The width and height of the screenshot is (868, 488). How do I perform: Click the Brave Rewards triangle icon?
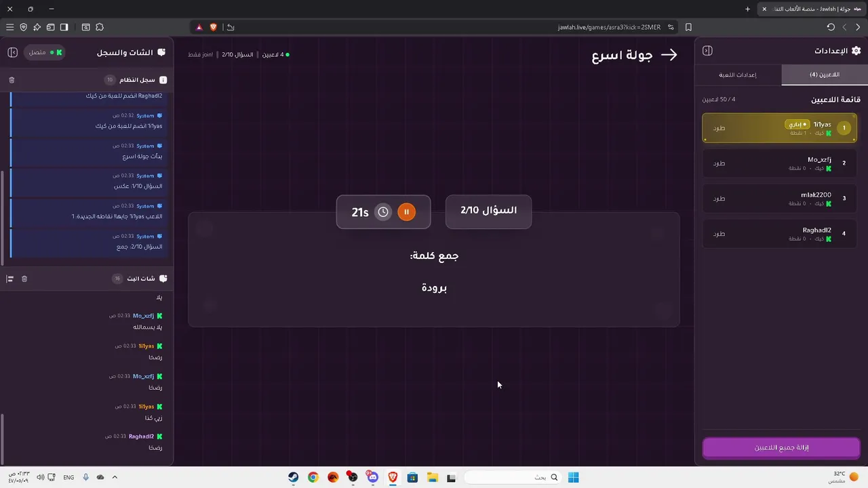click(x=199, y=27)
